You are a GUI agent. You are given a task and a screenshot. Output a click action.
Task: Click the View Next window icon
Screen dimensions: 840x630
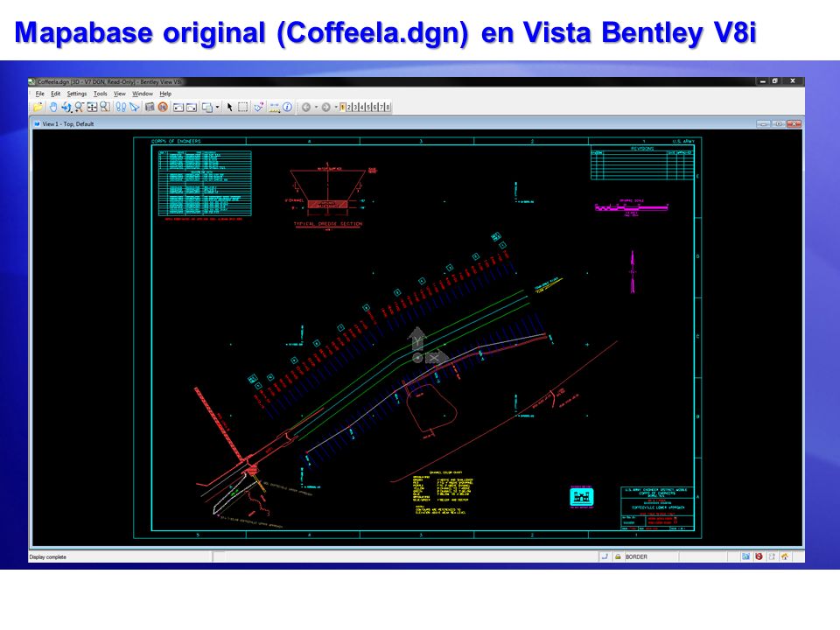click(x=192, y=107)
